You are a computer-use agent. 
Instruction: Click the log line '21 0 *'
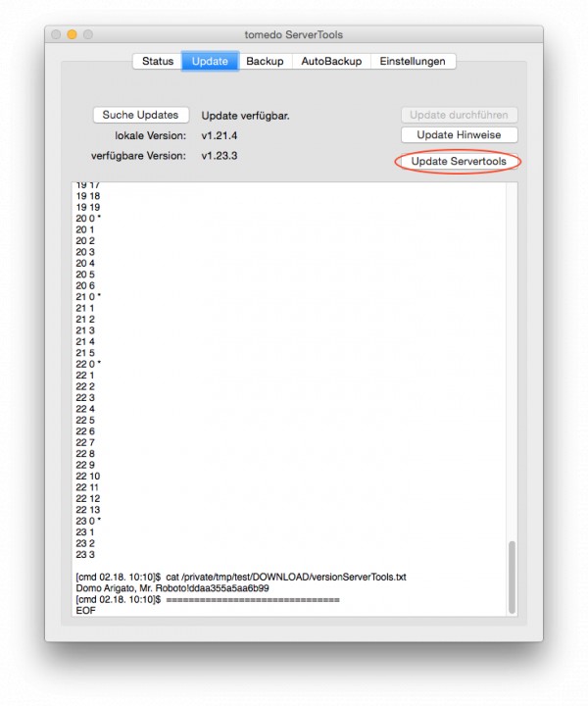pos(88,297)
